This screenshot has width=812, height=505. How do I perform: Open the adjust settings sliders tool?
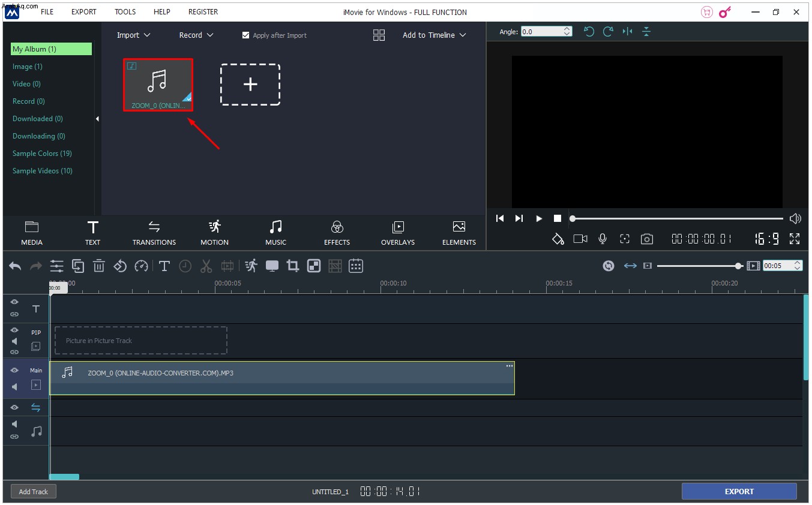coord(56,266)
